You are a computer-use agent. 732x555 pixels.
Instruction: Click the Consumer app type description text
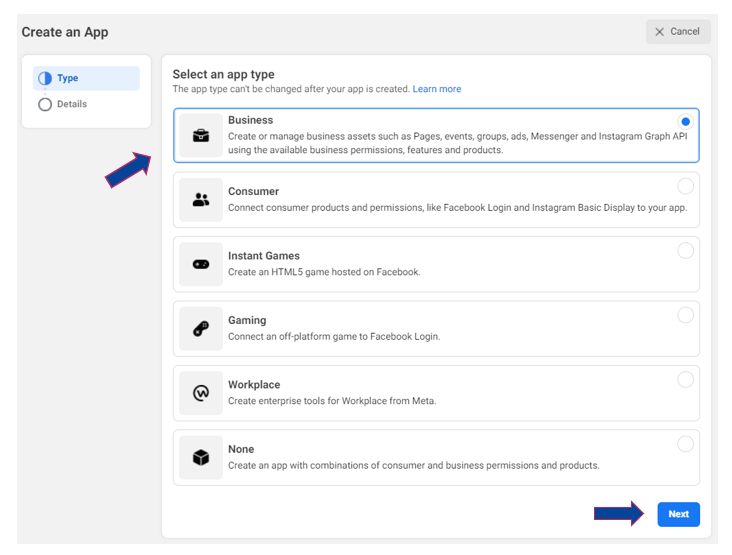(457, 208)
